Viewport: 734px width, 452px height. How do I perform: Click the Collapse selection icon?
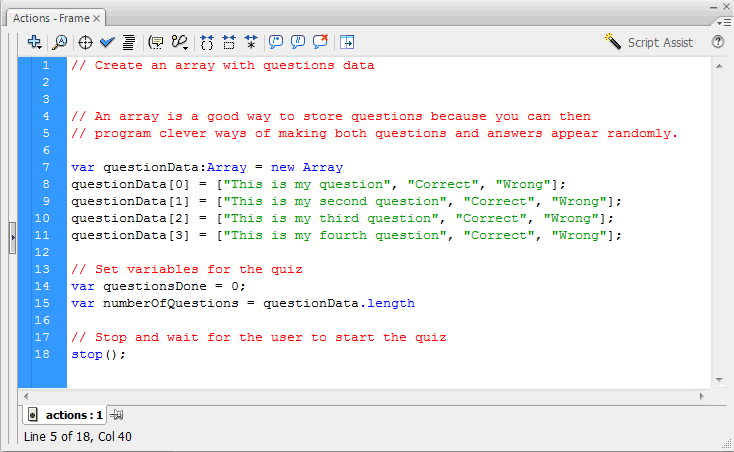pyautogui.click(x=229, y=42)
